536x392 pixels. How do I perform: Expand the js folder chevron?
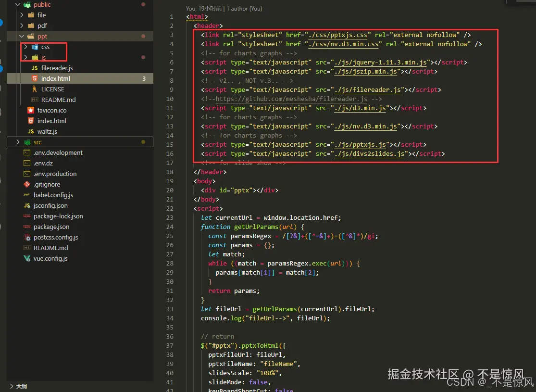tap(25, 57)
